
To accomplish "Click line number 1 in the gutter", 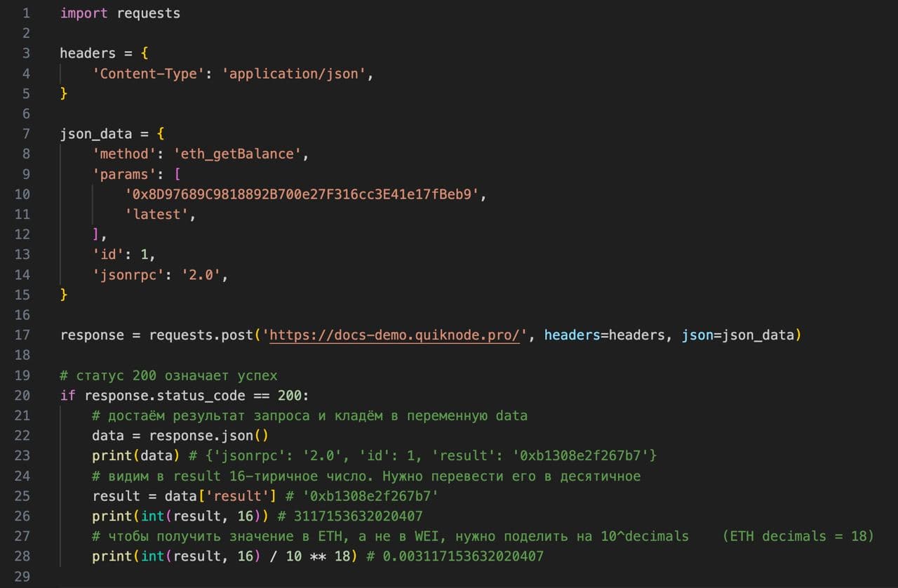I will tap(26, 13).
